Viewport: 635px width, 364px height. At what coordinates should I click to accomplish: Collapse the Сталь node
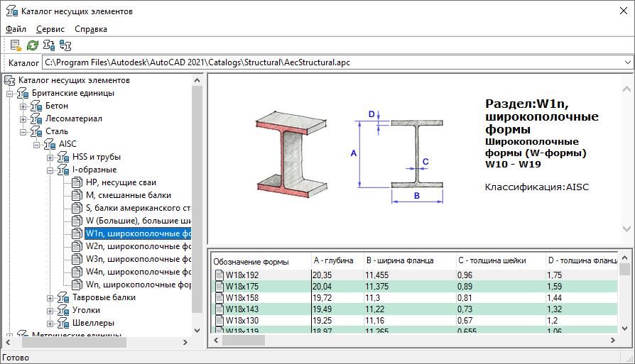pyautogui.click(x=23, y=132)
